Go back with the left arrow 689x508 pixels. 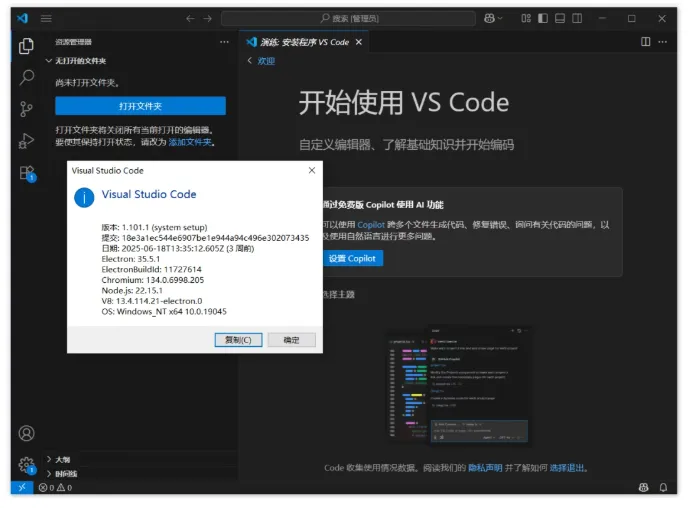point(190,18)
